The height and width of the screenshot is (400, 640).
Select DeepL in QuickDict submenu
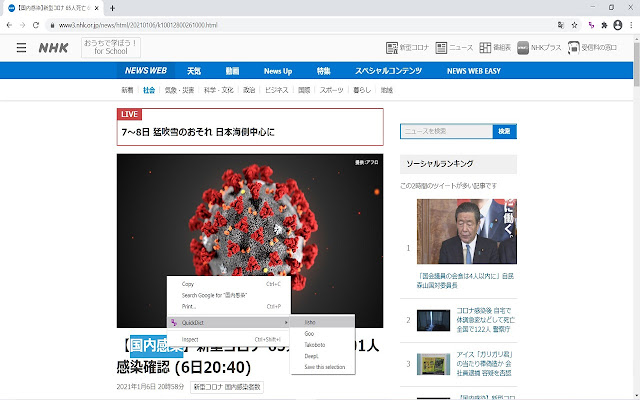tap(322, 356)
